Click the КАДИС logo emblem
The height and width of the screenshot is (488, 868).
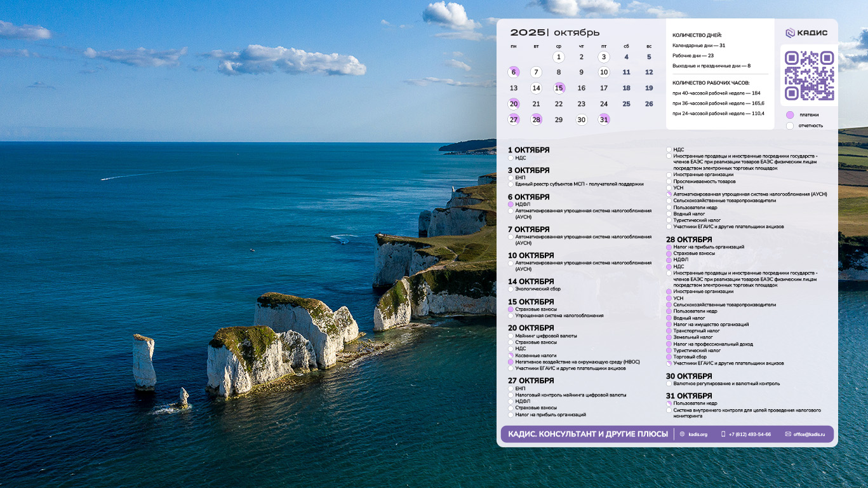tap(790, 33)
